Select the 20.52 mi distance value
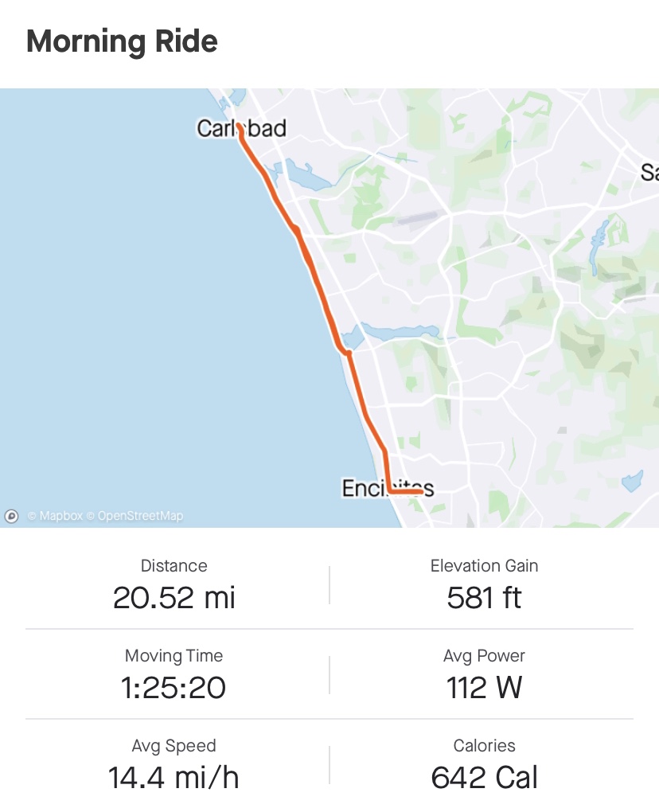 174,597
